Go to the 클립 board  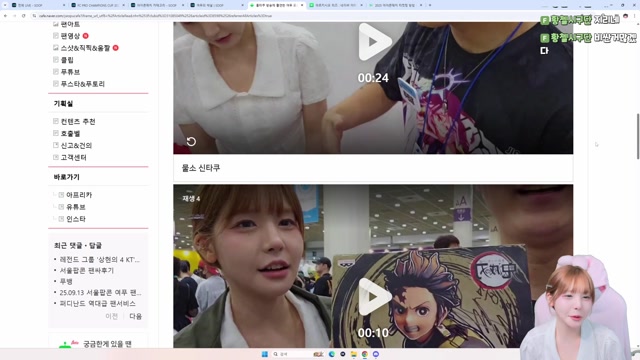pos(67,60)
